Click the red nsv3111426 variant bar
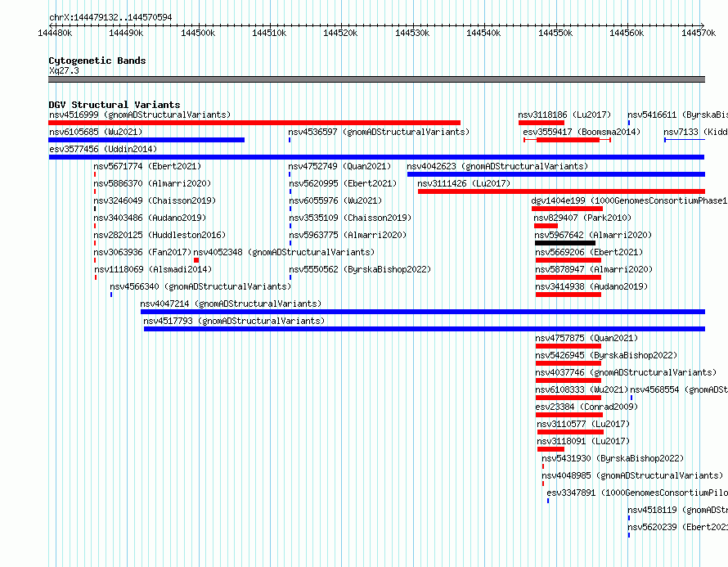 click(561, 191)
